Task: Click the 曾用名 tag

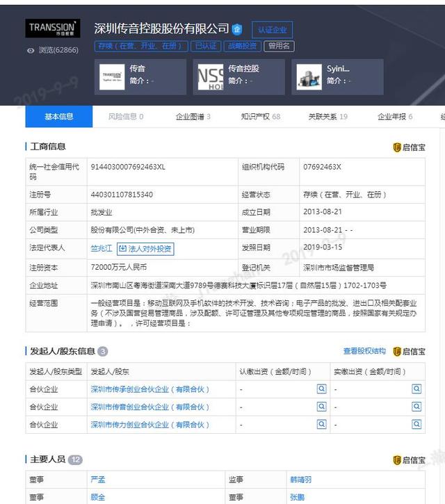Action: (279, 46)
